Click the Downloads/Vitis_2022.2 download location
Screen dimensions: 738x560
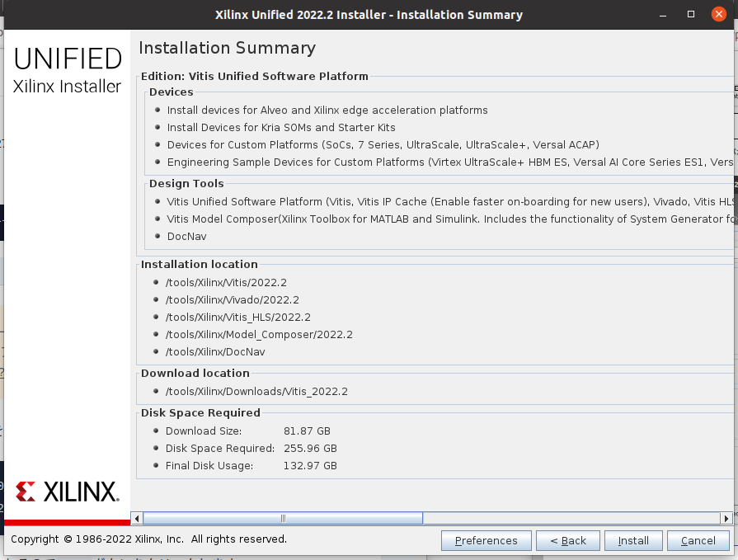[256, 392]
